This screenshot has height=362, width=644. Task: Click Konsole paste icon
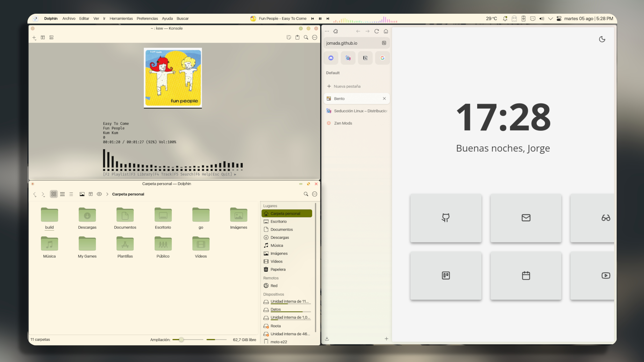[297, 38]
